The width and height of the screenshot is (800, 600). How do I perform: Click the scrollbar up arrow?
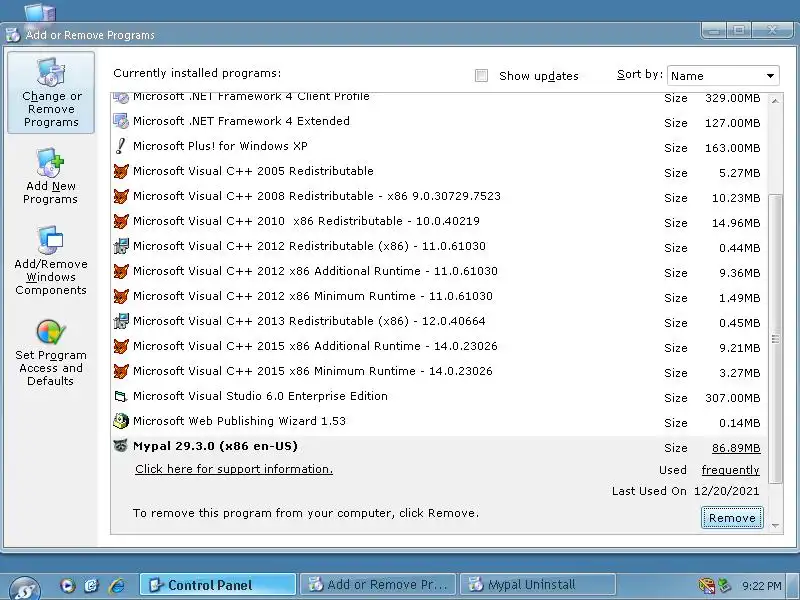pos(775,101)
